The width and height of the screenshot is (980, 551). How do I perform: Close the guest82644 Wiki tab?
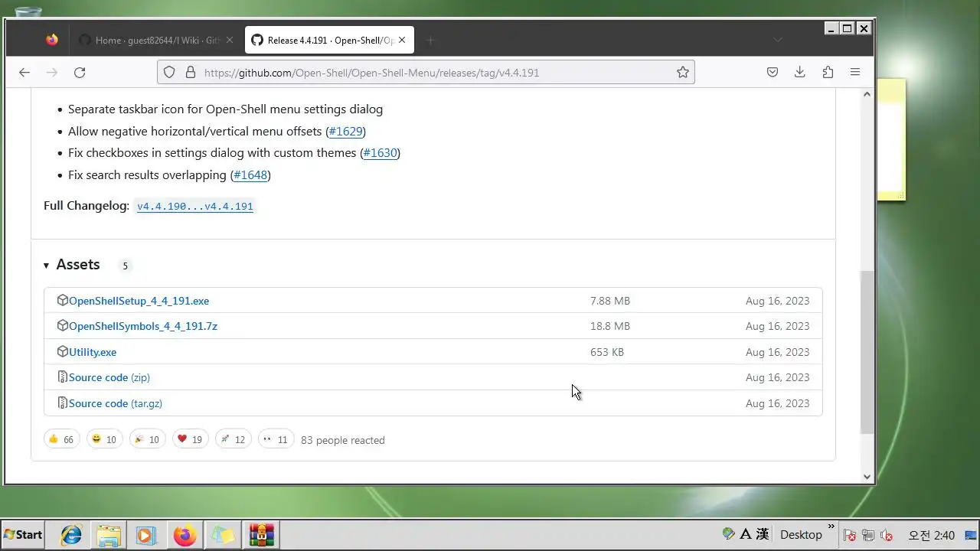229,40
